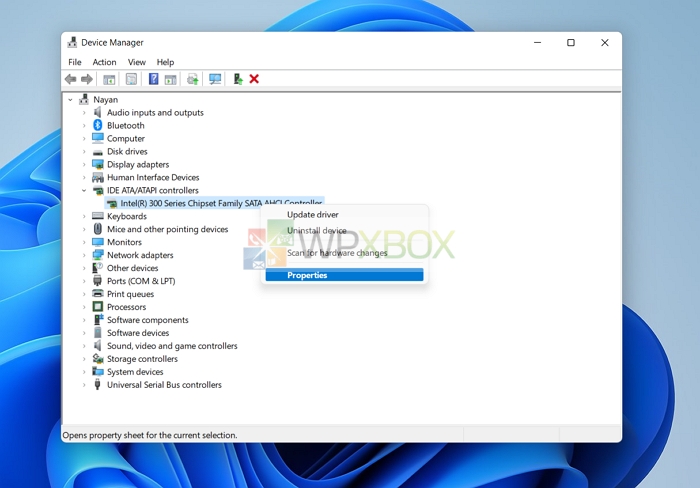Select the Storage controllers label

142,359
